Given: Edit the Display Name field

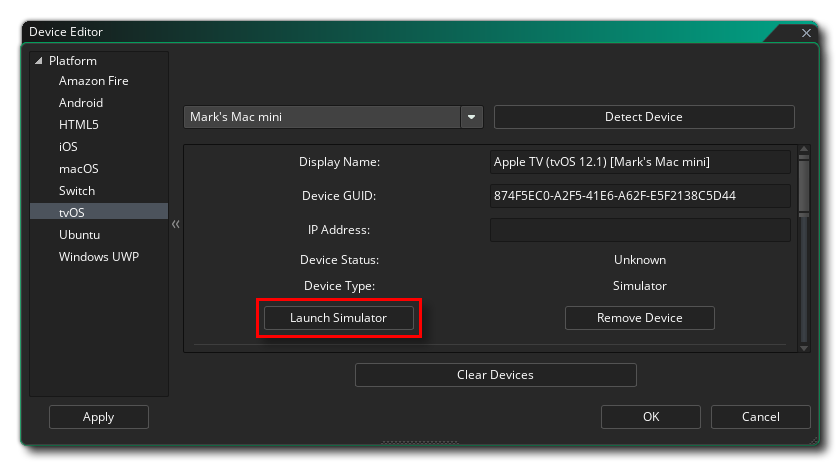Looking at the screenshot, I should (x=640, y=162).
